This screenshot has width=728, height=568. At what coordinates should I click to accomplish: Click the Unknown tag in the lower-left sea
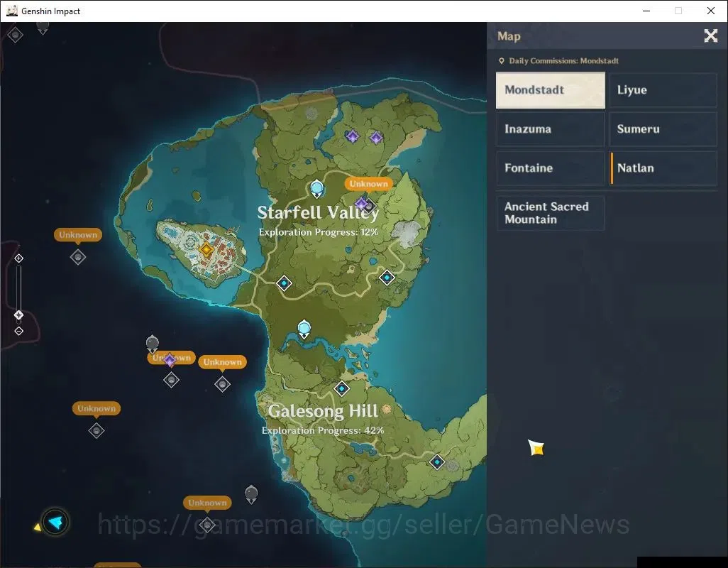tap(96, 409)
